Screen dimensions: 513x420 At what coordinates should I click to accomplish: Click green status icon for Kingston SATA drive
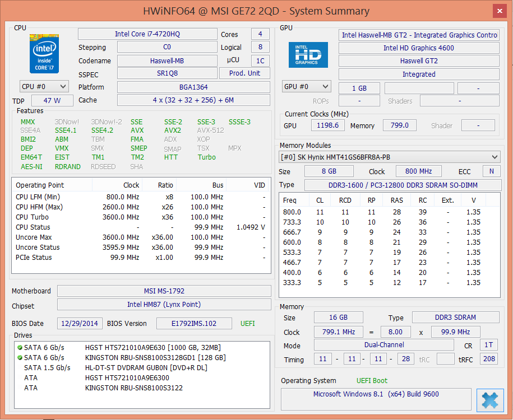click(20, 358)
